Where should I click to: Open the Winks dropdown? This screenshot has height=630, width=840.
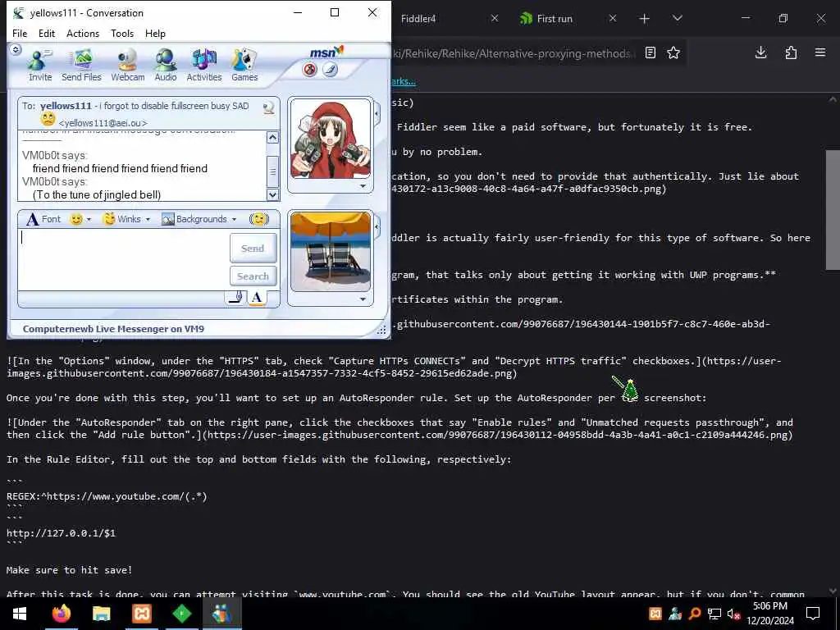126,219
